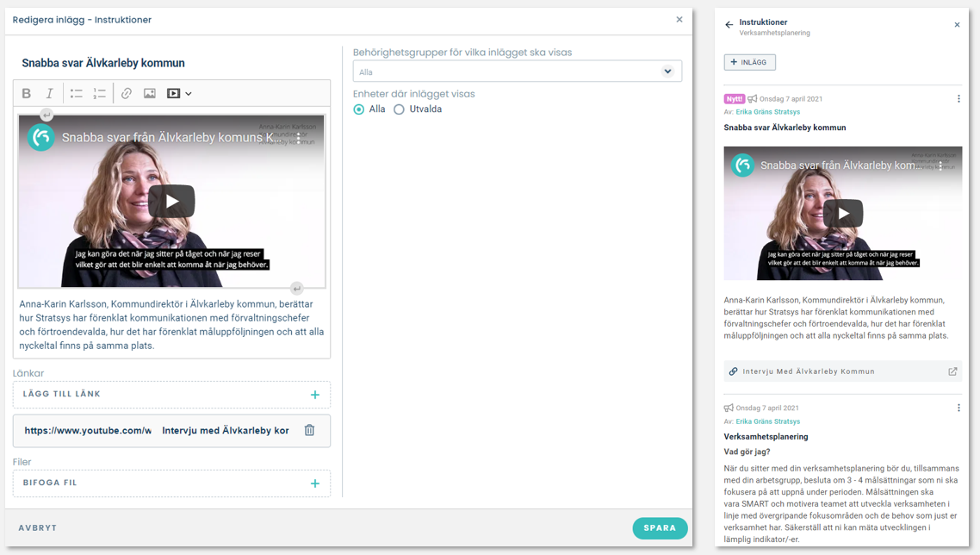Open Intervju link in new window icon
Screen dimensions: 980x555
click(952, 371)
